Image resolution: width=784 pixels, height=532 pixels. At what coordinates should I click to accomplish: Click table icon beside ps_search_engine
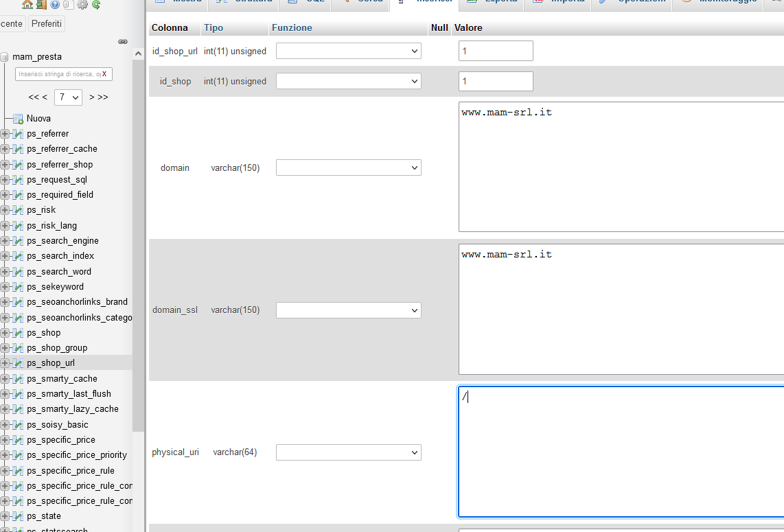(x=18, y=240)
